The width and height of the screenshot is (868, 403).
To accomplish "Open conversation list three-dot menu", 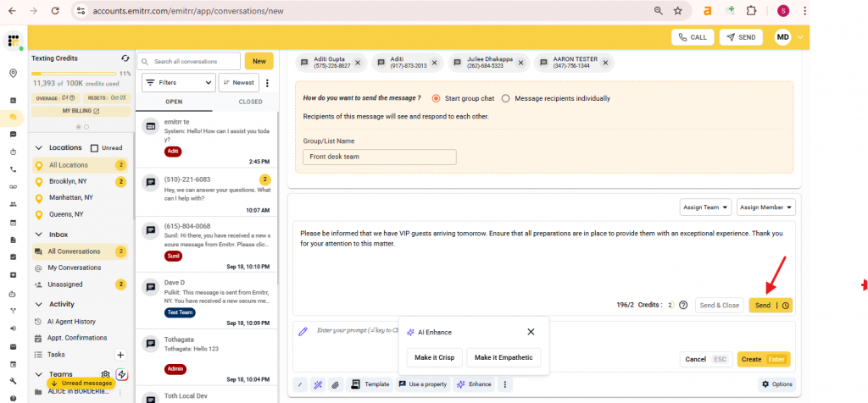I will [x=267, y=83].
